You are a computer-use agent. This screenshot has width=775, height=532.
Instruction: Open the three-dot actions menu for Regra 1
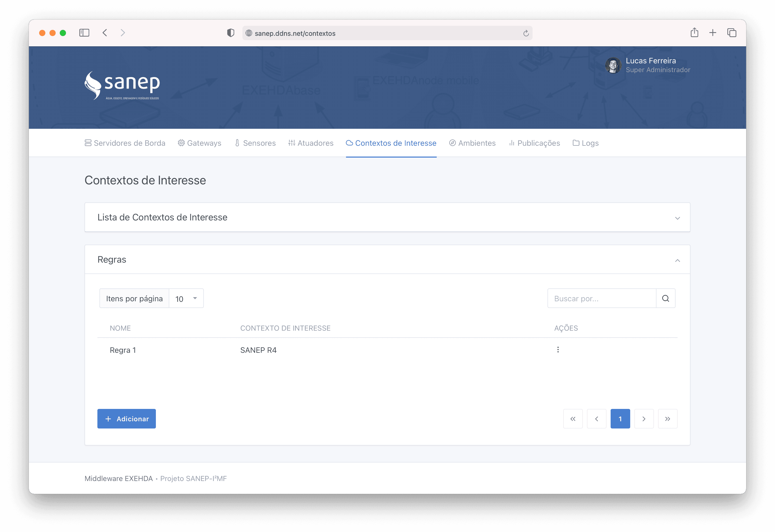558,350
